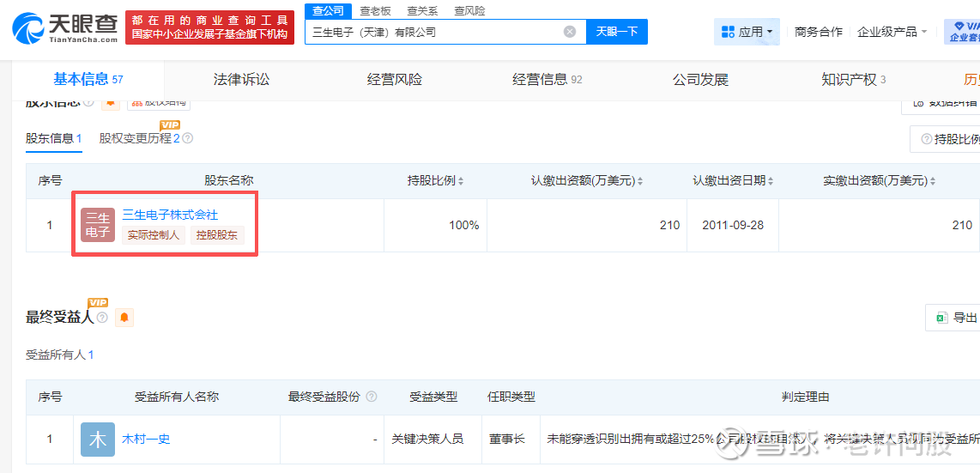Click the help icon next to 最终受益人
The height and width of the screenshot is (473, 980).
click(x=102, y=318)
